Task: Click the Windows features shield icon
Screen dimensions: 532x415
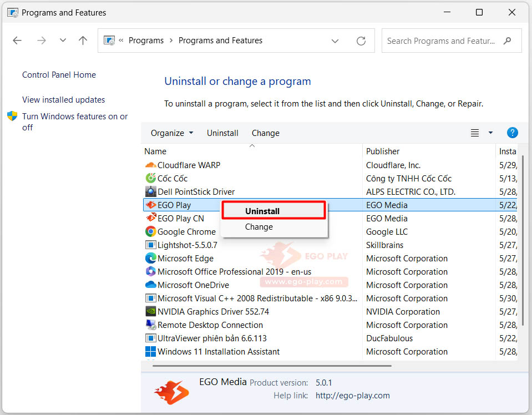Action: (12, 116)
